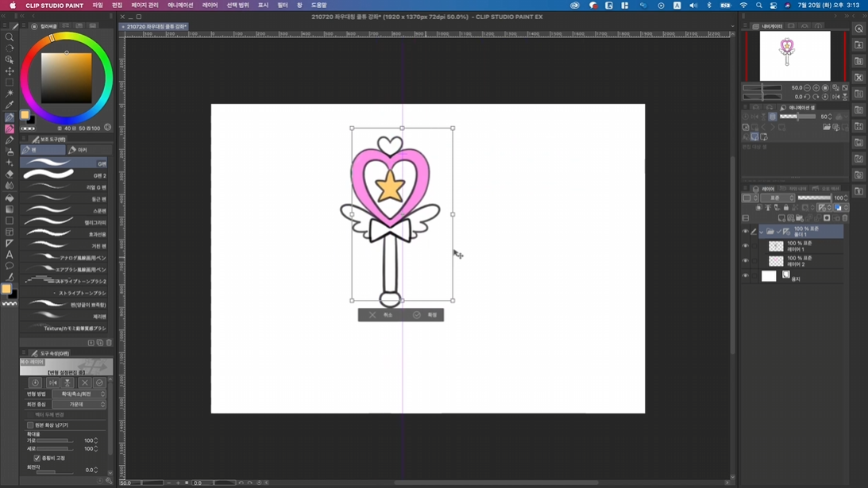Click vertical scale 100 stepper arrows
The height and width of the screenshot is (488, 868).
coord(96,448)
